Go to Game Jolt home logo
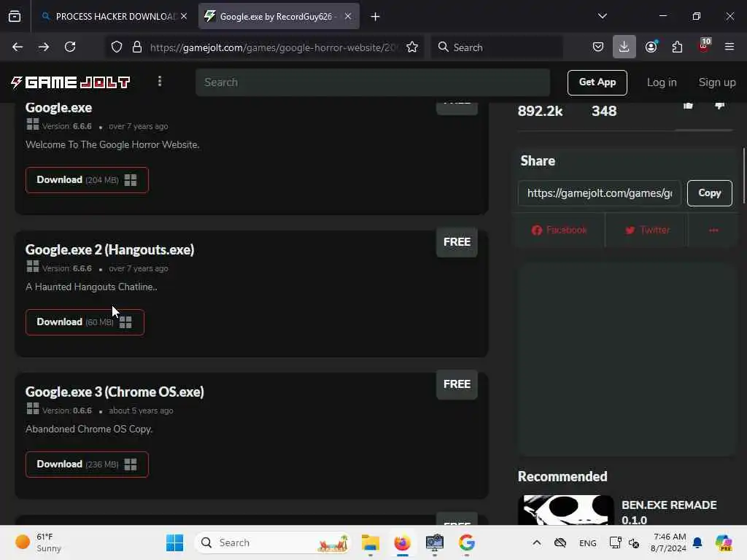747x560 pixels. click(x=70, y=82)
